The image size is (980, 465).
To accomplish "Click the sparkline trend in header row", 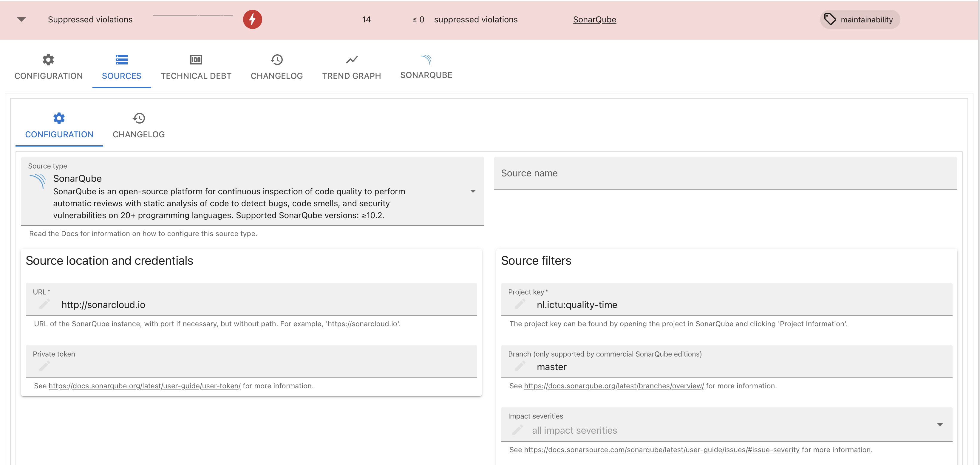I will [193, 16].
